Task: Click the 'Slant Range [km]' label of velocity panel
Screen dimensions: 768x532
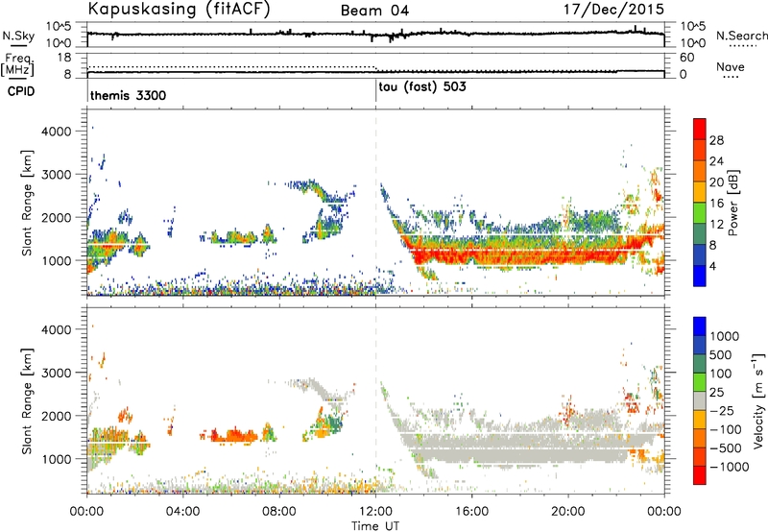Action: pyautogui.click(x=27, y=400)
